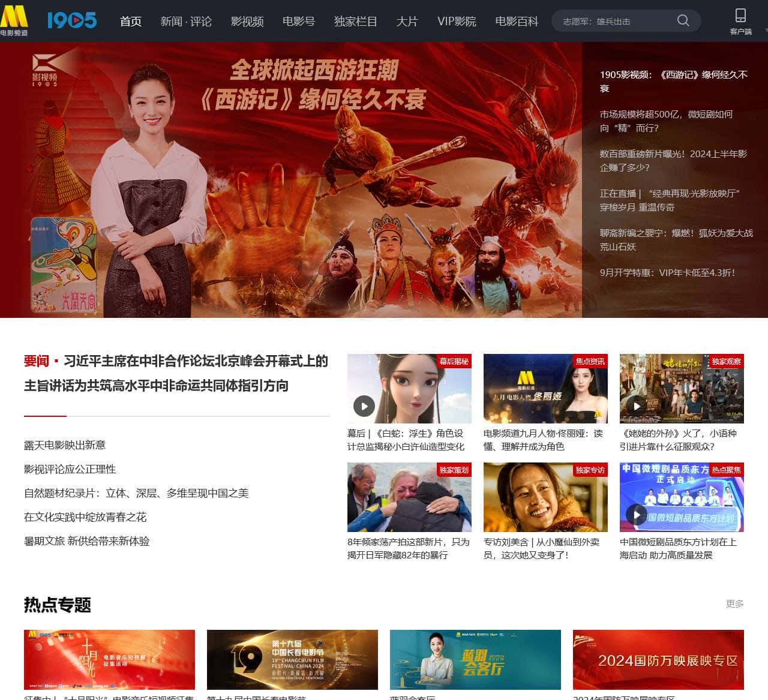The width and height of the screenshot is (768, 700).
Task: Open the 西游记 main banner image
Action: 291,180
